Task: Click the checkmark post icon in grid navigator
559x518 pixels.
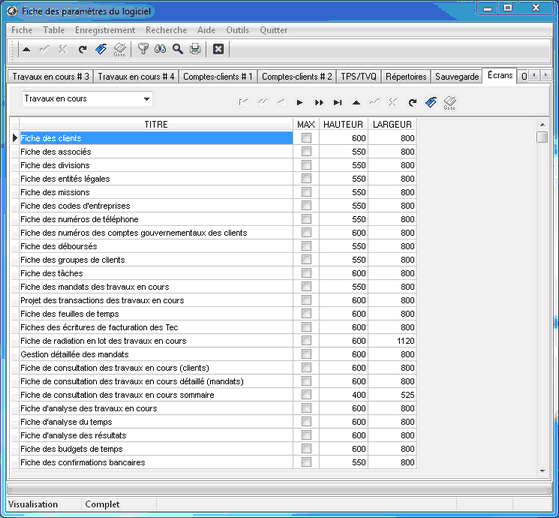Action: pyautogui.click(x=375, y=103)
